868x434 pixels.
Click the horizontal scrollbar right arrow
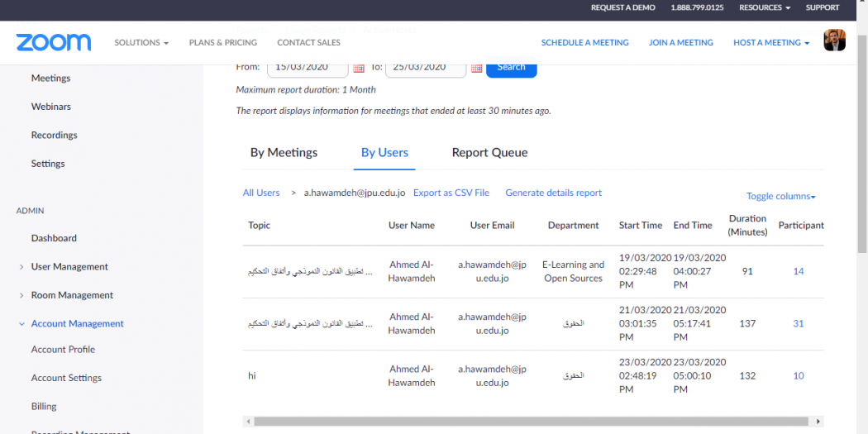(818, 422)
